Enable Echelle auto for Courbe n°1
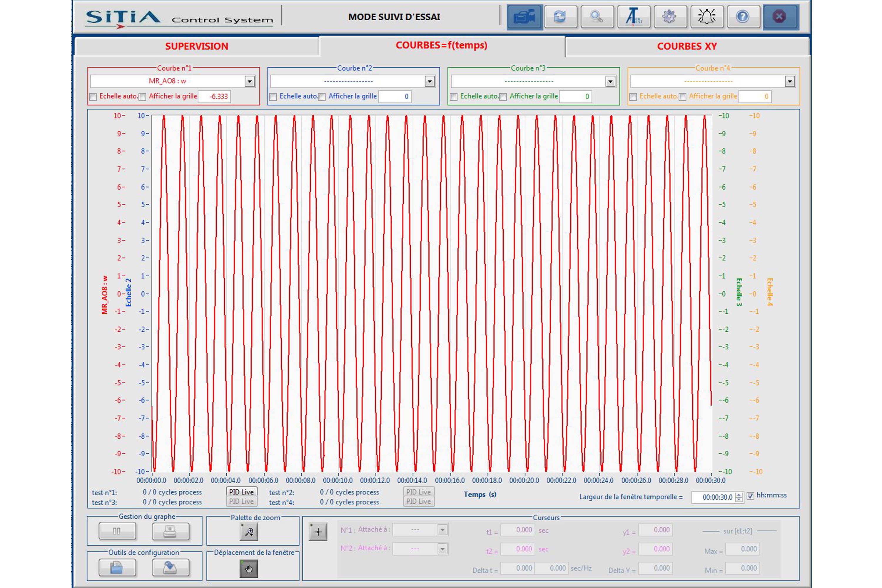 [93, 97]
